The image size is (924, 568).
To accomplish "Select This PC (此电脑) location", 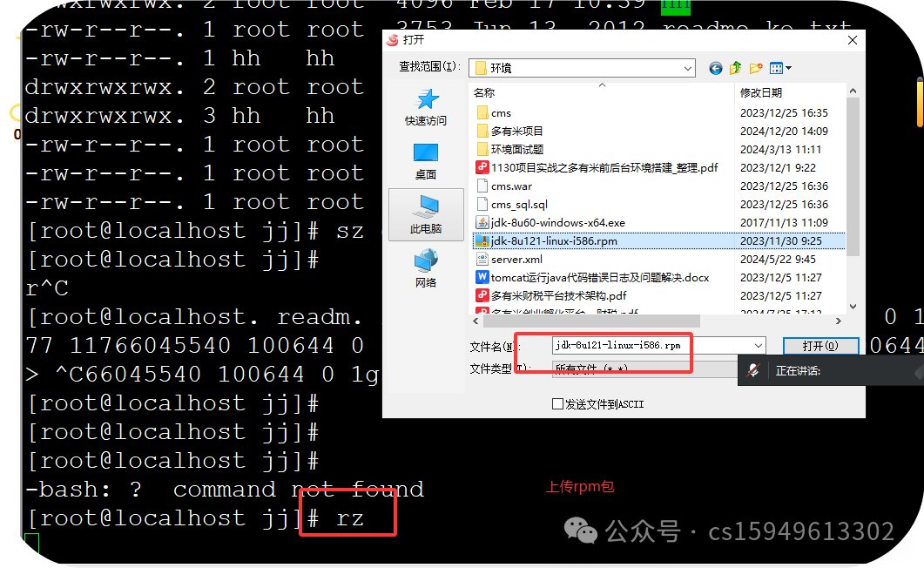I will [x=426, y=215].
